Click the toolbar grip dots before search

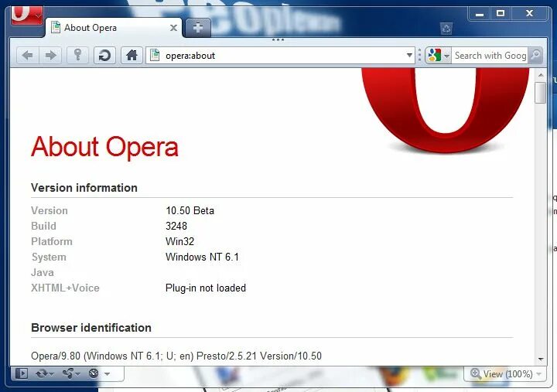[x=419, y=56]
